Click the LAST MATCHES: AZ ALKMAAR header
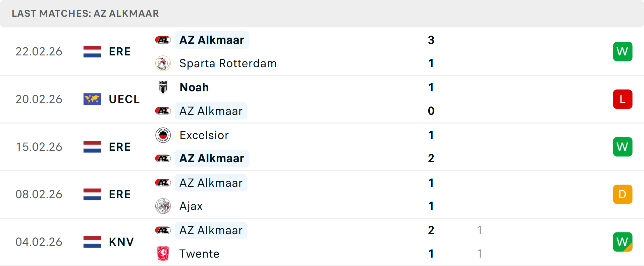 pyautogui.click(x=85, y=13)
